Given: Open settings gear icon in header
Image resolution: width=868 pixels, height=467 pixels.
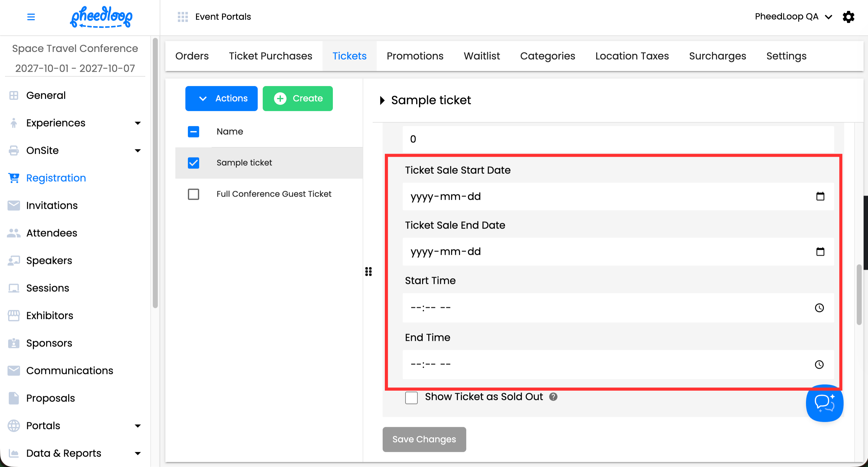Looking at the screenshot, I should coord(848,17).
